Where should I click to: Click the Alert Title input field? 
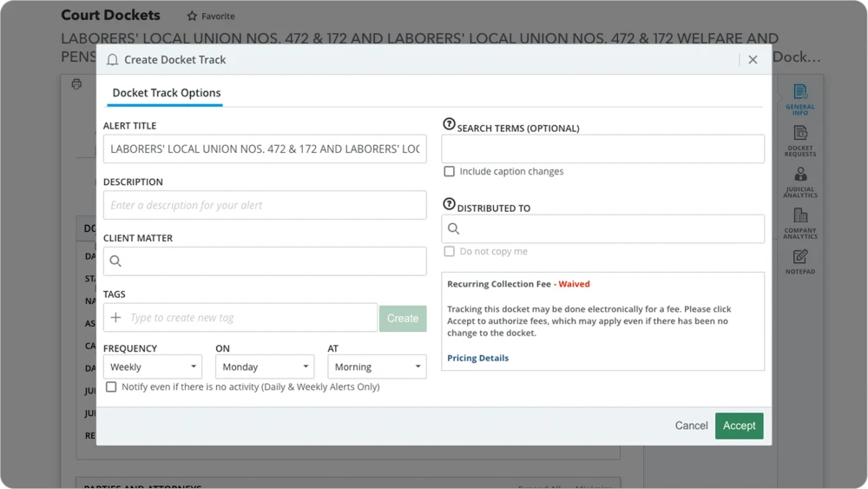point(265,149)
